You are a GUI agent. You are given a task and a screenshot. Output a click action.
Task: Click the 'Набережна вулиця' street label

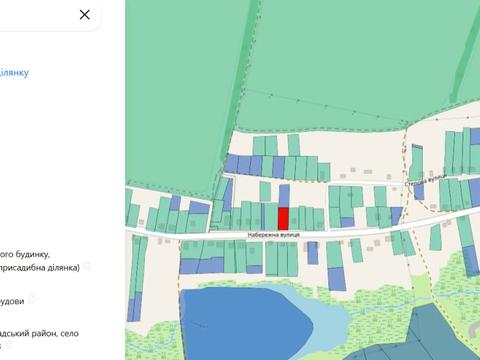273,235
